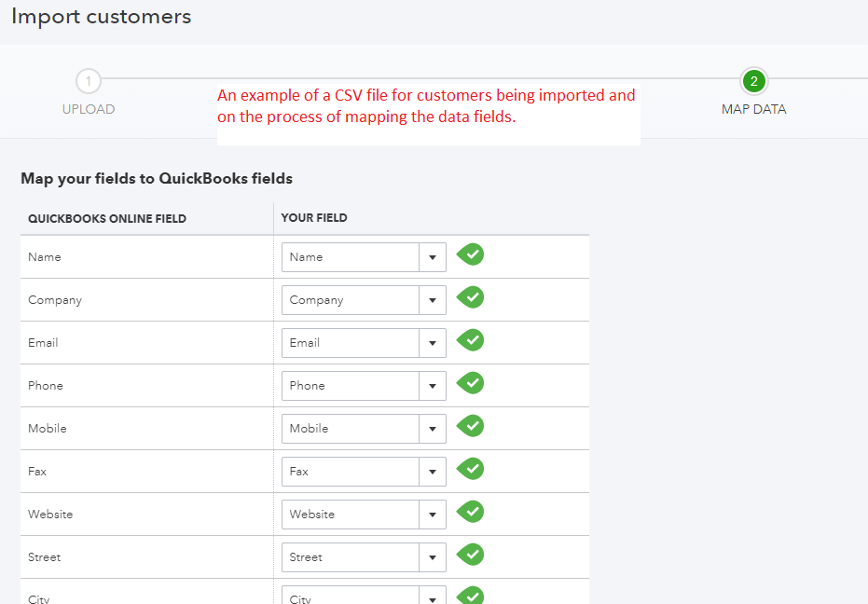Click the green checkmark beside Company field
The width and height of the screenshot is (868, 604).
click(x=471, y=297)
